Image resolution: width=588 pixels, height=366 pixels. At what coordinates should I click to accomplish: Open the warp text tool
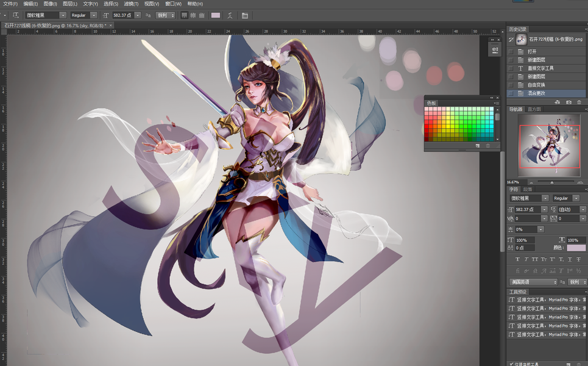[230, 15]
